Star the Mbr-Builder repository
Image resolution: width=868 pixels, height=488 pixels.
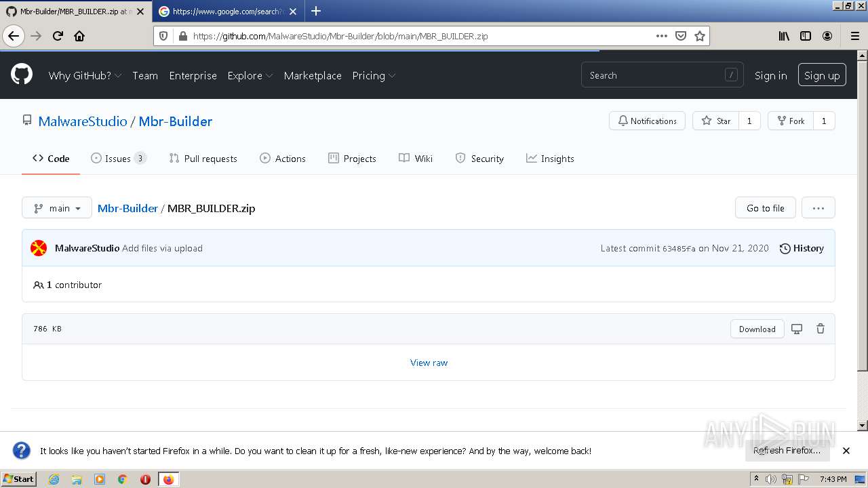715,121
